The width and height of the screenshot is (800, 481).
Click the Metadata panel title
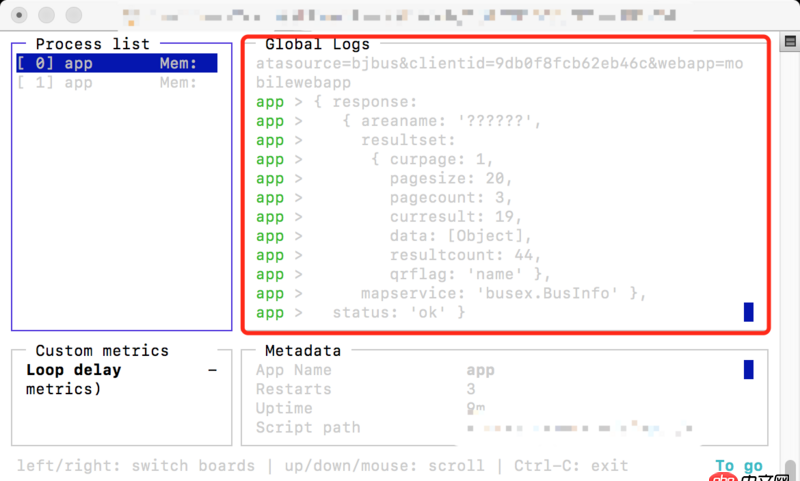coord(303,351)
